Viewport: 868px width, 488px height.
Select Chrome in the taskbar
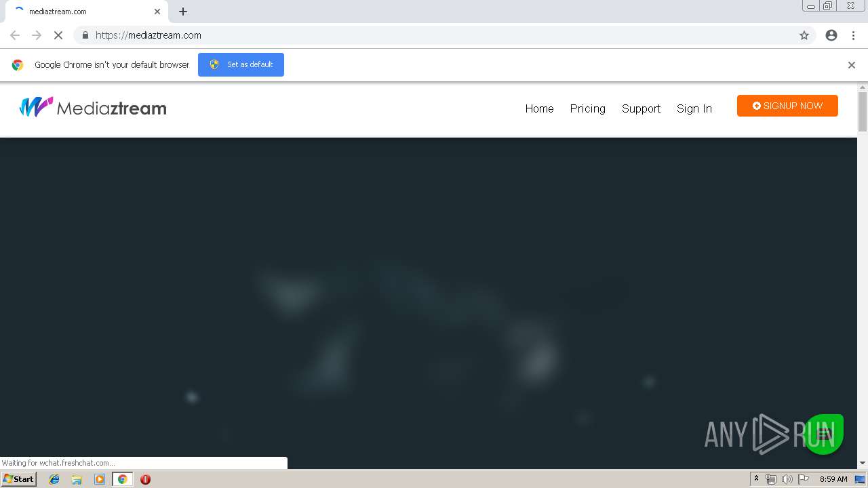pyautogui.click(x=122, y=479)
